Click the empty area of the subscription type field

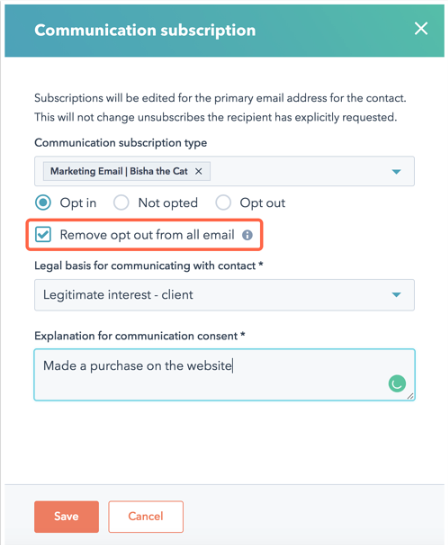299,171
